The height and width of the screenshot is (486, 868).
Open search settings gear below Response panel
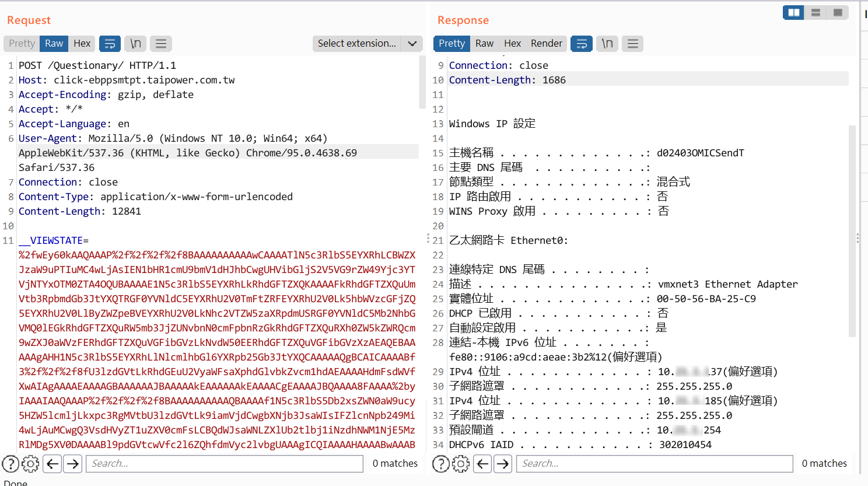[x=461, y=464]
